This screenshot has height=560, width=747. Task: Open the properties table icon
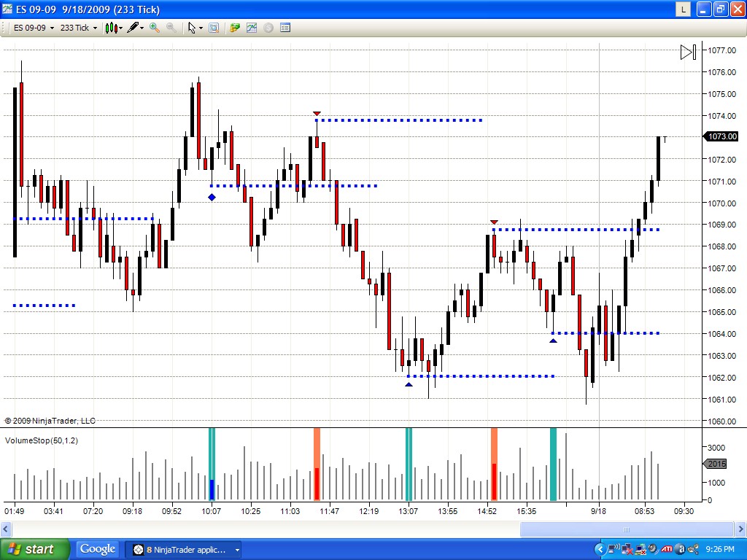[x=285, y=28]
